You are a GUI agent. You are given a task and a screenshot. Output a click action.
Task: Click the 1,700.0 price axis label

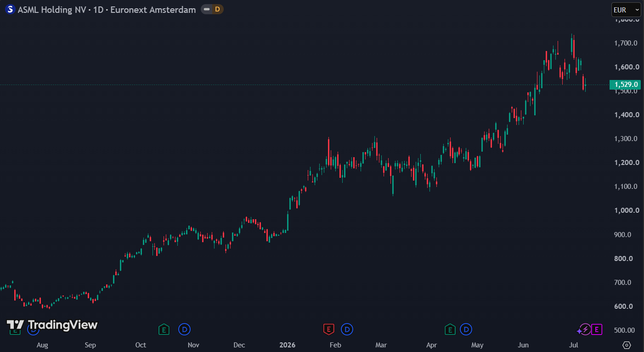[x=627, y=43]
